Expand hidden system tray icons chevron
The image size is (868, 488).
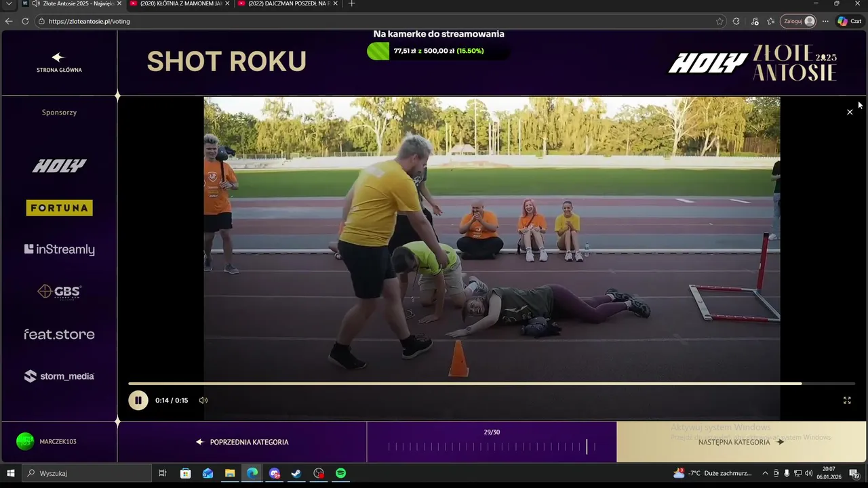tap(766, 473)
